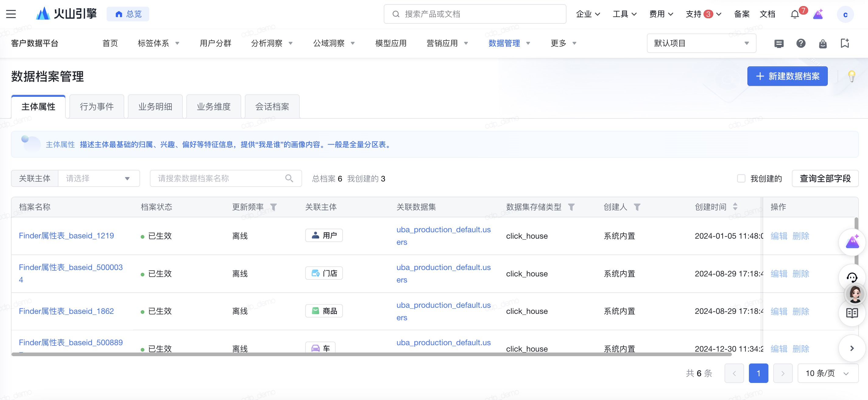Click the update frequency filter icon
868x400 pixels.
pos(273,207)
